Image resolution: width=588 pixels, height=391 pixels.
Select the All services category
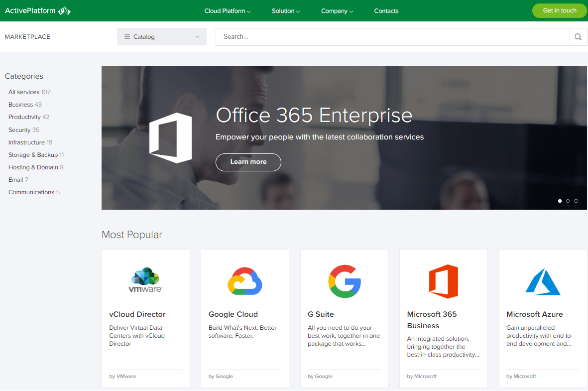click(29, 92)
